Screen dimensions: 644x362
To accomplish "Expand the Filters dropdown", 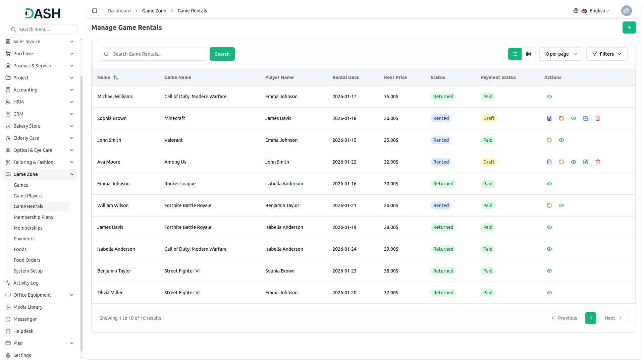I will click(x=607, y=54).
